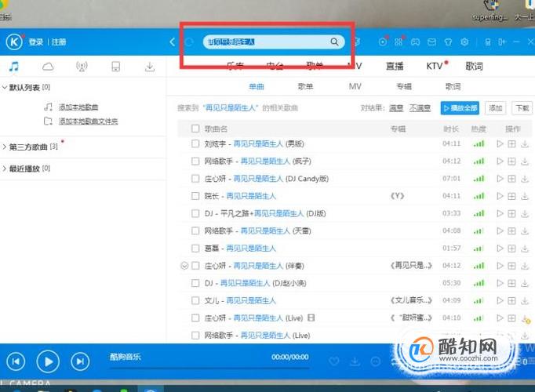Open the download manager tab icon
The height and width of the screenshot is (392, 535).
(150, 67)
